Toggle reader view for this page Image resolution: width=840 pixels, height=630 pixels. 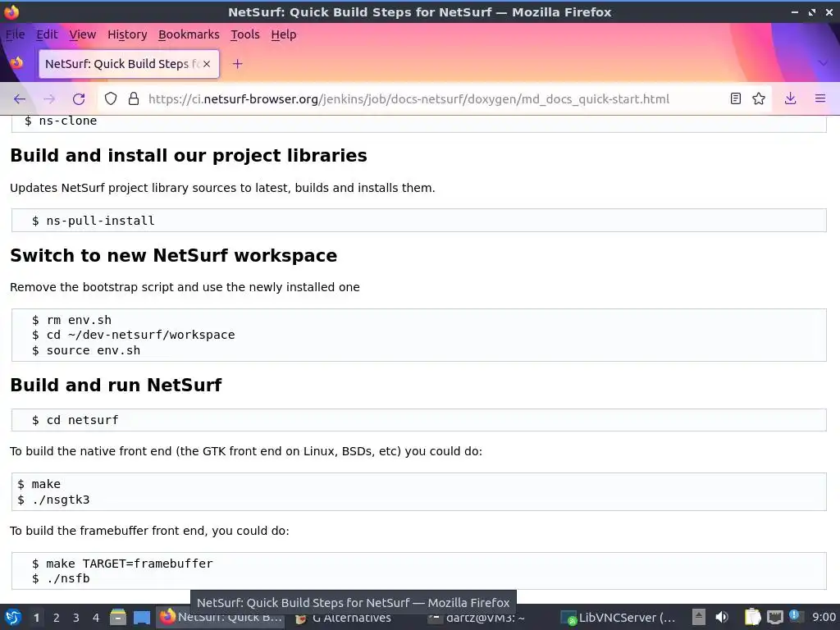pyautogui.click(x=736, y=98)
